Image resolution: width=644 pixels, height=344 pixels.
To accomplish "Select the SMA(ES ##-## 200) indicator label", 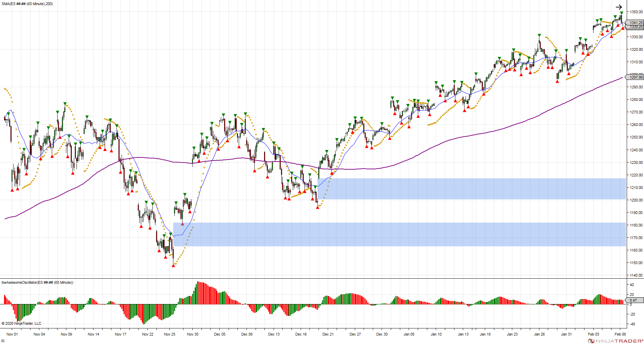I will 27,4.
